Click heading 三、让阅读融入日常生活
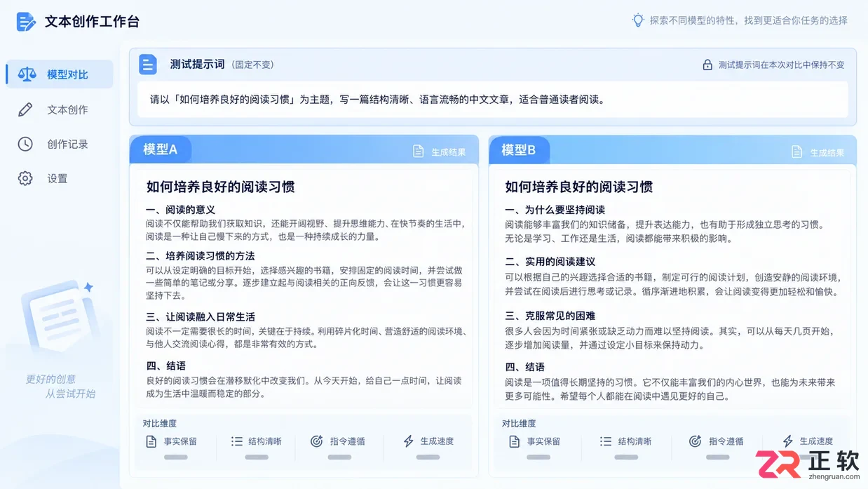868x489 pixels. point(201,316)
